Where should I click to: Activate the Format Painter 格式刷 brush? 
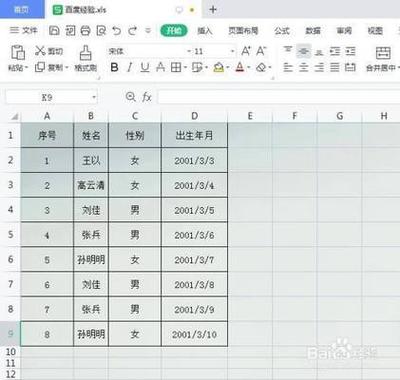click(x=86, y=53)
